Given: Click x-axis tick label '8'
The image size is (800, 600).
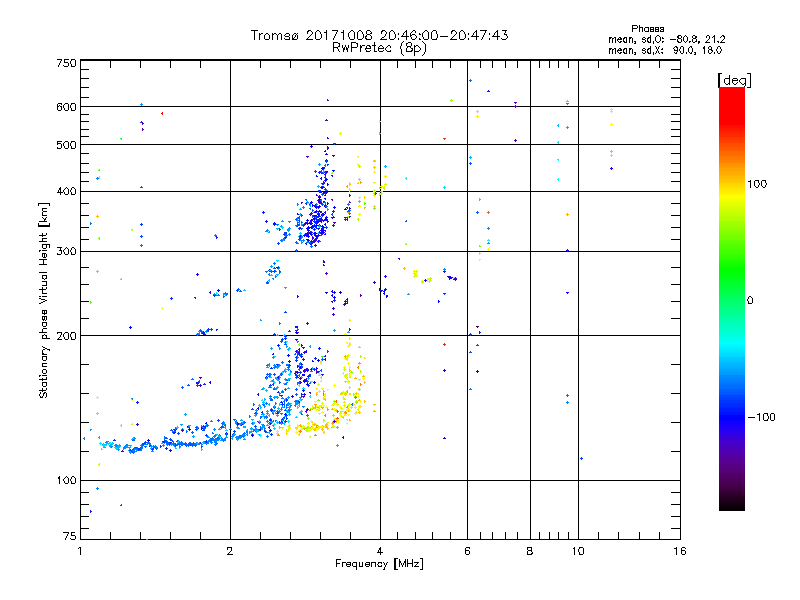Looking at the screenshot, I should click(x=530, y=551).
